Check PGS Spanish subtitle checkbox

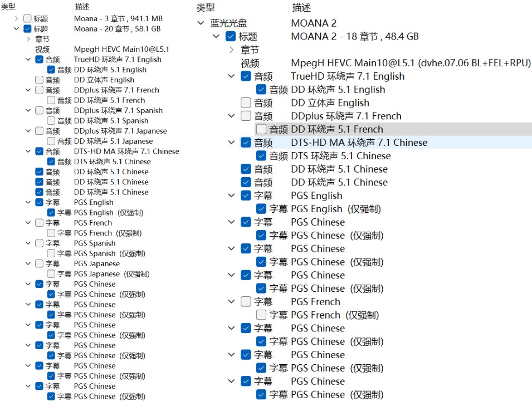click(40, 243)
